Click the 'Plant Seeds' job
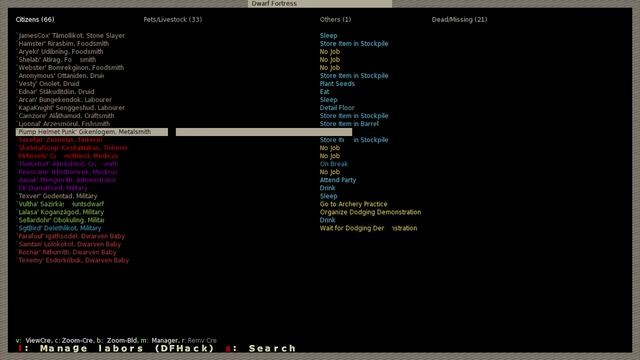Image resolution: width=640 pixels, height=360 pixels. click(337, 84)
